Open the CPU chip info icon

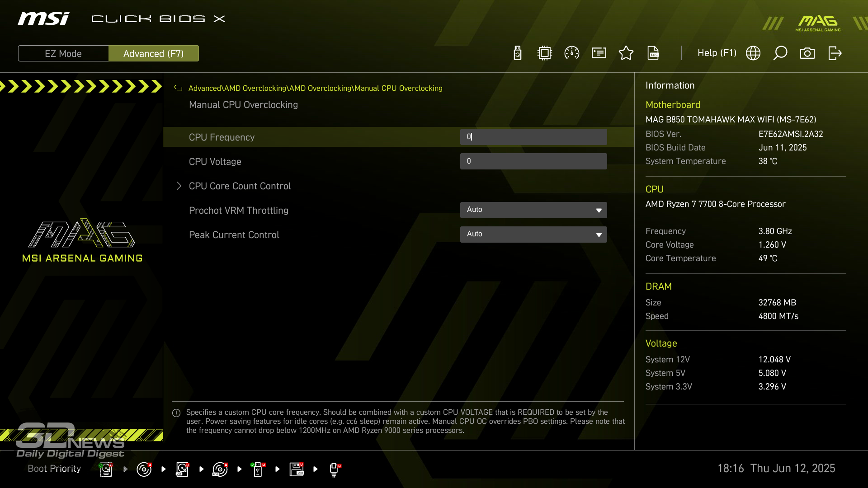545,53
